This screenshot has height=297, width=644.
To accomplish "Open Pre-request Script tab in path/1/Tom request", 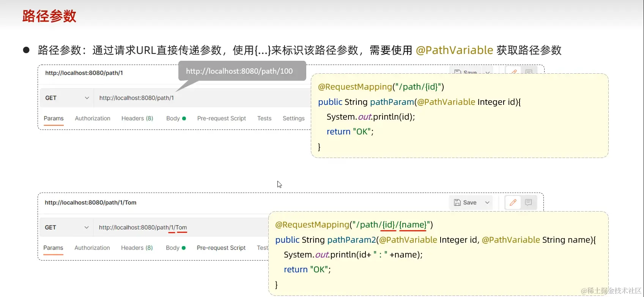I will tap(221, 248).
